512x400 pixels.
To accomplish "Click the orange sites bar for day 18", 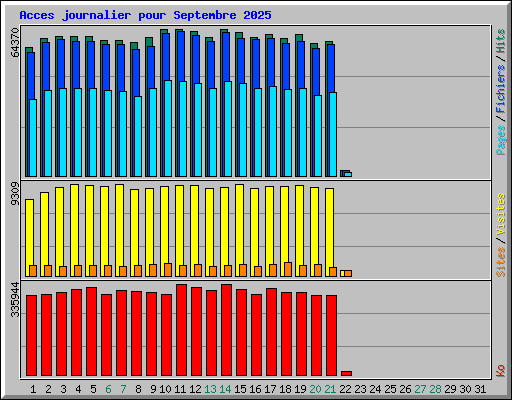I will pos(288,269).
